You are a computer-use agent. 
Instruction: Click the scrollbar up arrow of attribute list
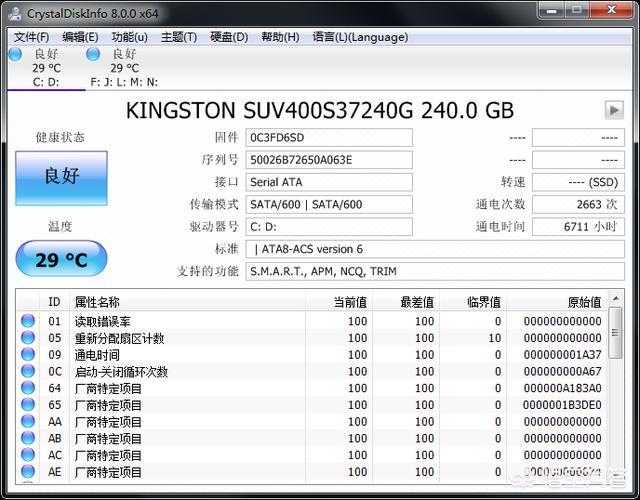[x=616, y=299]
